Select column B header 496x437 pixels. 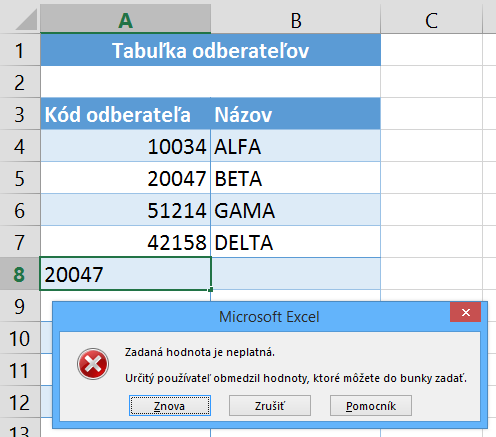[x=296, y=19]
